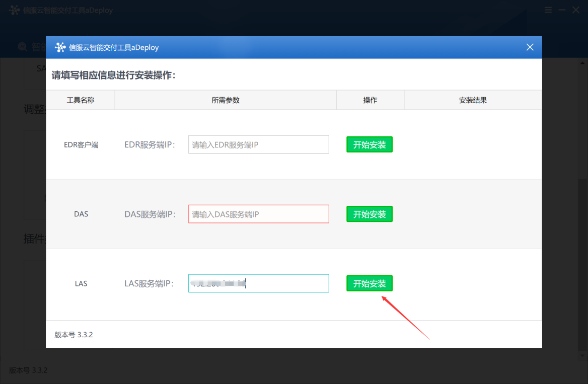Click the aDeploy logo in the main window title
This screenshot has width=588, height=384.
pos(14,10)
